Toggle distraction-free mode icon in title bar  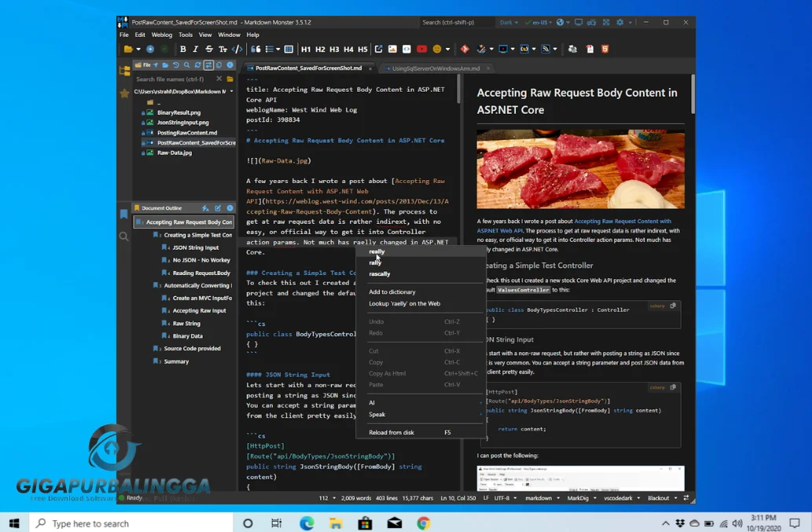click(606, 22)
